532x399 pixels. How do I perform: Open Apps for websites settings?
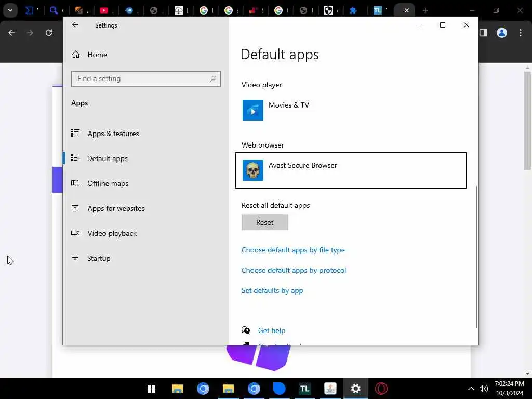pos(108,208)
